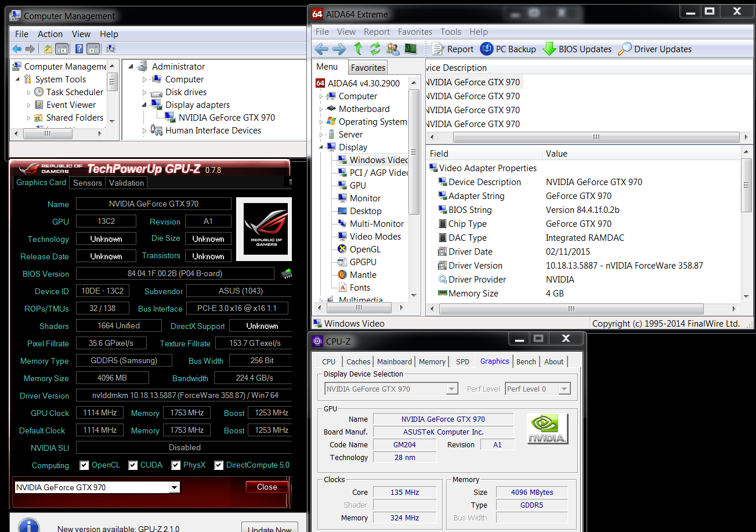Toggle the Show/Hide Action Pane icon in Computer Management
The width and height of the screenshot is (756, 532).
tap(93, 49)
